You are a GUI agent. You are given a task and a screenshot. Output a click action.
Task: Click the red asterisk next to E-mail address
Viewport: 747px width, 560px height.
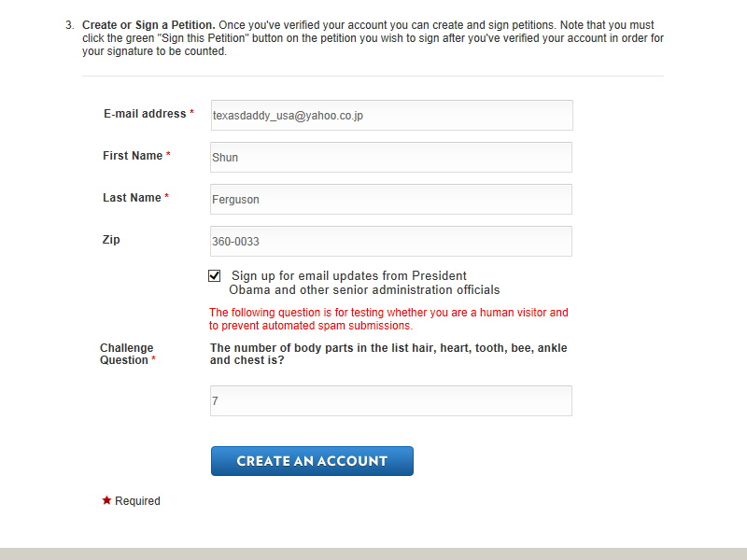(x=191, y=114)
